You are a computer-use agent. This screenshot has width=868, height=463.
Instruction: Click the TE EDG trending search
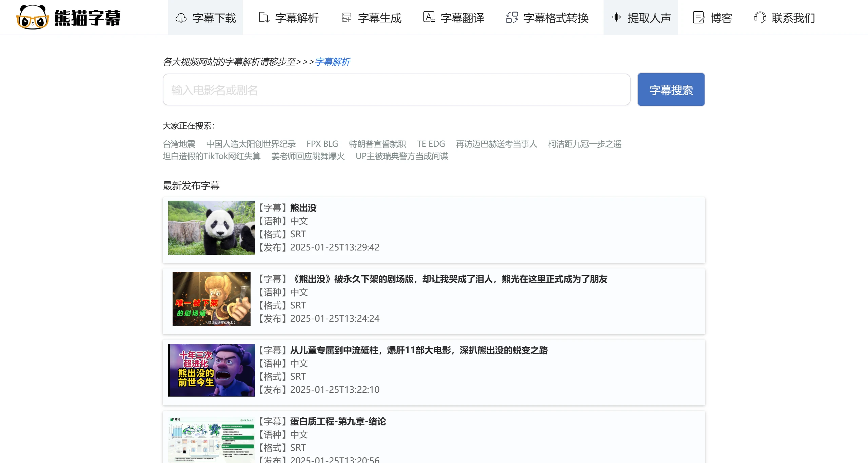(431, 144)
